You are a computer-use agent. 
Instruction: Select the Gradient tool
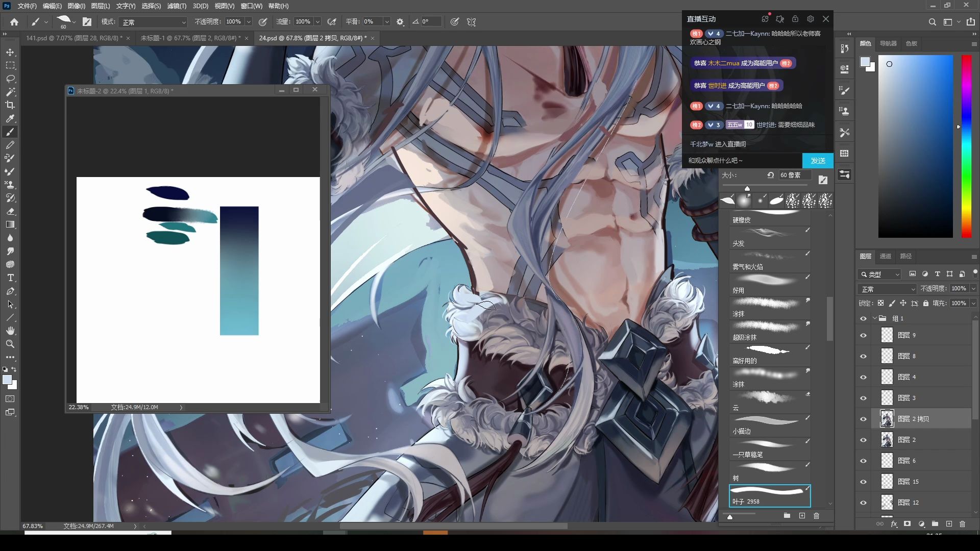[x=10, y=224]
